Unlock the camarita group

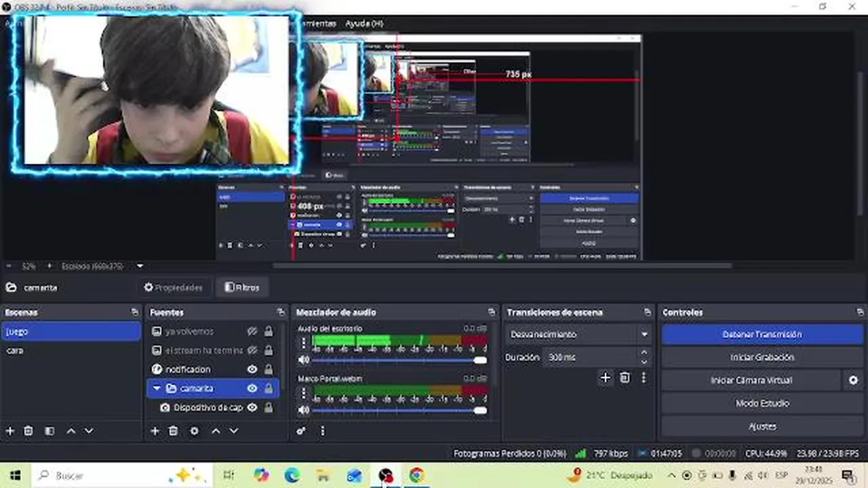[269, 388]
